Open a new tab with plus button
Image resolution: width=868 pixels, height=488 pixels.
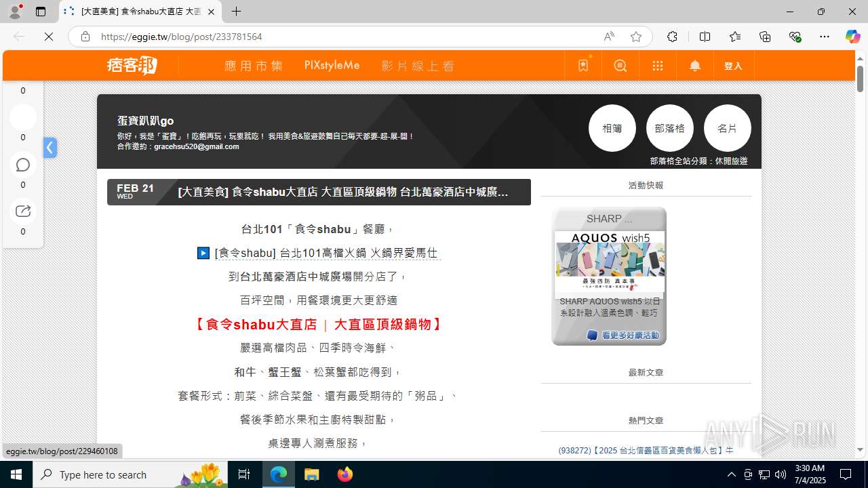click(236, 12)
